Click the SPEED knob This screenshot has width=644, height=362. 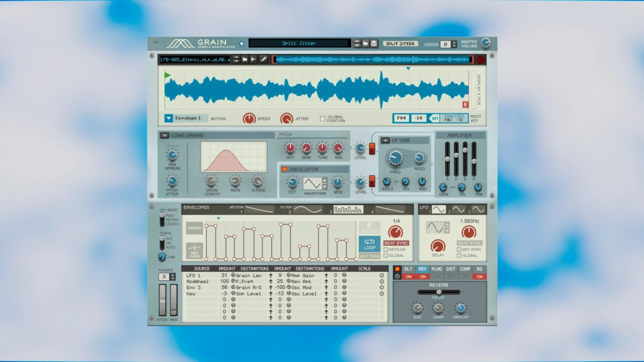(x=249, y=119)
